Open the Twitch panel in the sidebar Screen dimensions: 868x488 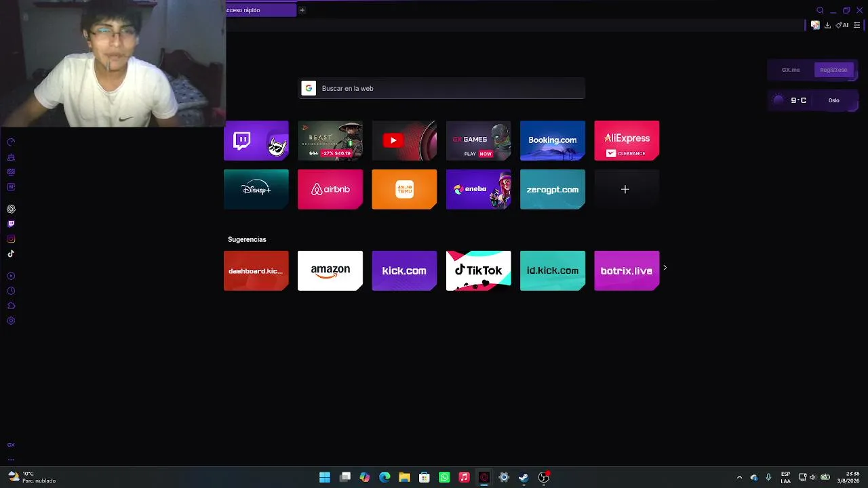tap(11, 224)
